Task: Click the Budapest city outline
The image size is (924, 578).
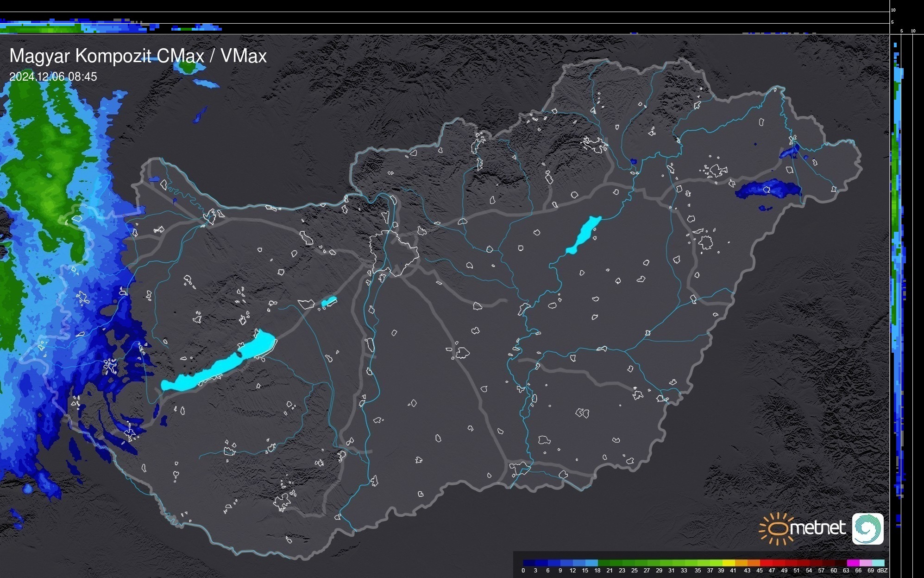Action: coord(394,254)
